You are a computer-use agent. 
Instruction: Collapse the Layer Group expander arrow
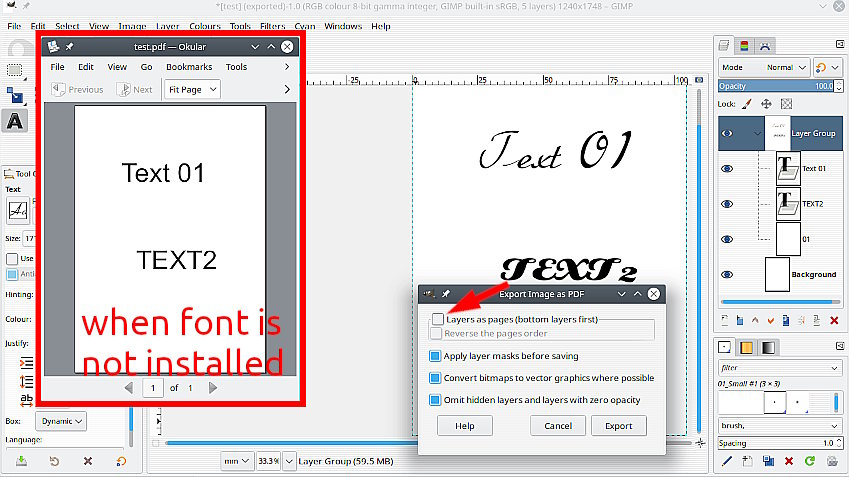point(757,133)
